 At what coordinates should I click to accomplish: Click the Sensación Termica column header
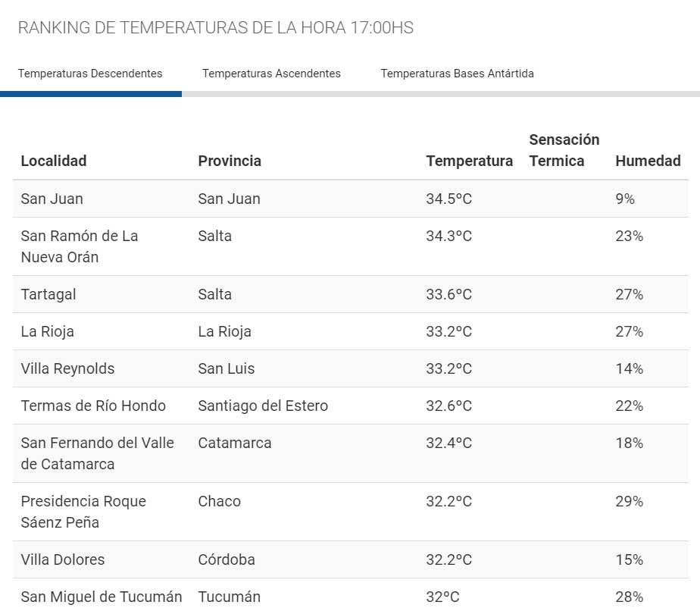(564, 150)
